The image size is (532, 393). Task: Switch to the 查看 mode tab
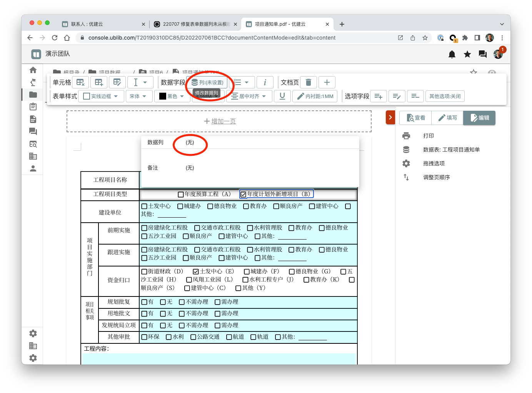pyautogui.click(x=415, y=118)
